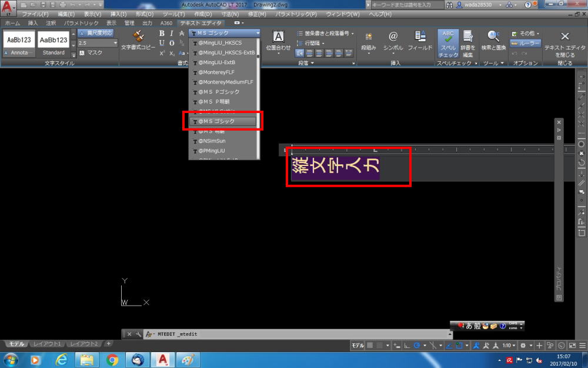
Task: Expand the text style gallery list
Action: (73, 55)
